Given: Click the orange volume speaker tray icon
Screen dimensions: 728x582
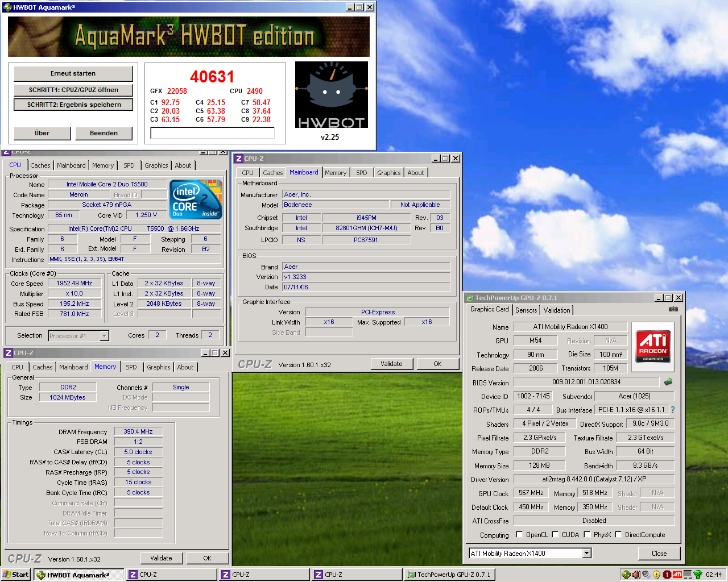Looking at the screenshot, I should [x=636, y=575].
